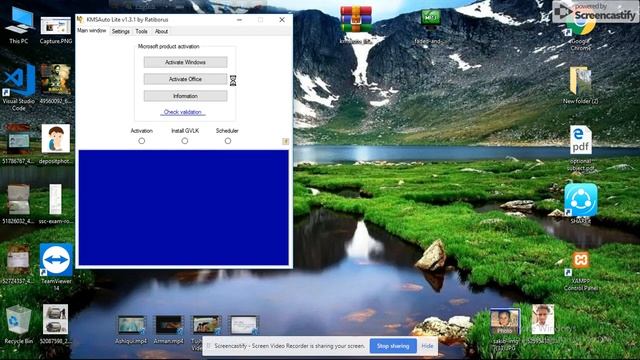Select the Scheduler radio button
The image size is (640, 360).
(228, 141)
